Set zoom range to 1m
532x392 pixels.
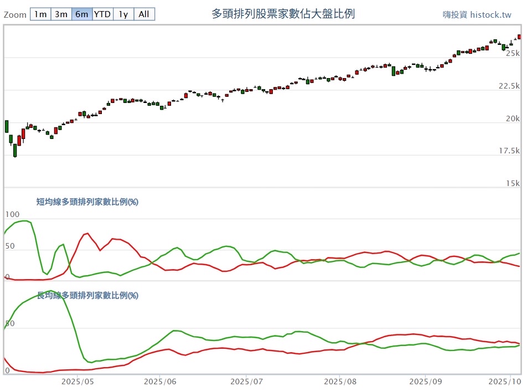coord(40,14)
